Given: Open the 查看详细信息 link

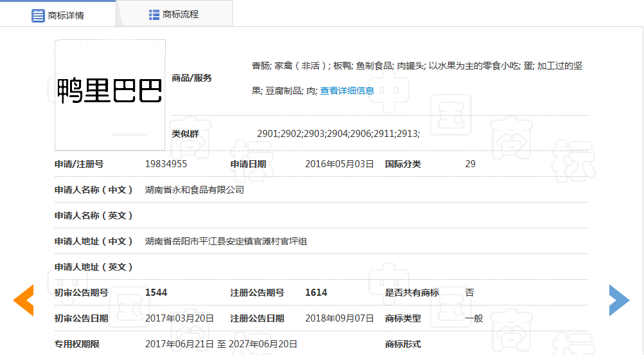Looking at the screenshot, I should [x=347, y=91].
